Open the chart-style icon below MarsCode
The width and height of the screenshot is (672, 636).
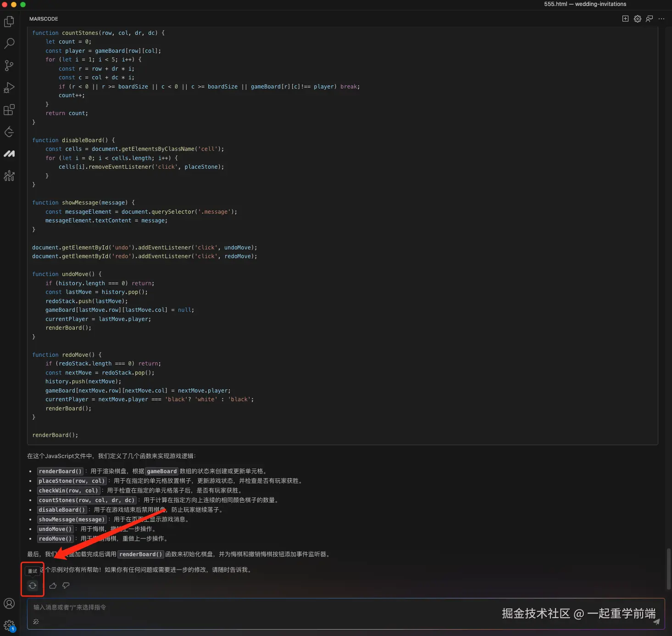[9, 176]
